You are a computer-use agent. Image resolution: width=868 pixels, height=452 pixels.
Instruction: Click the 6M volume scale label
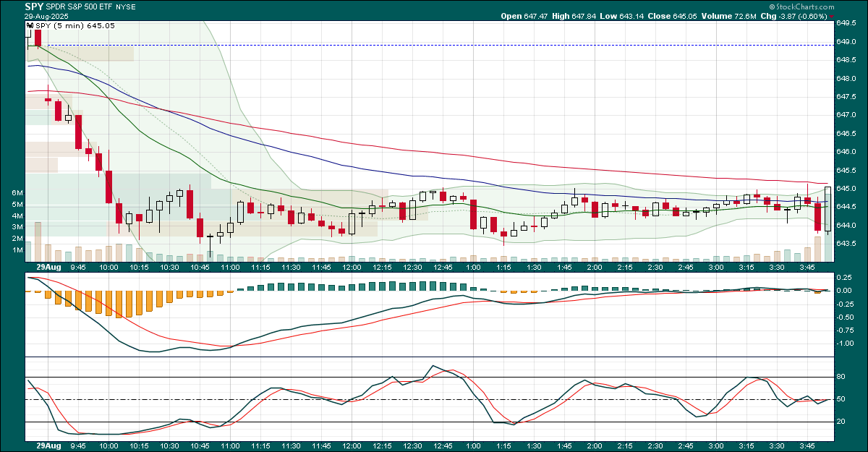click(x=18, y=193)
